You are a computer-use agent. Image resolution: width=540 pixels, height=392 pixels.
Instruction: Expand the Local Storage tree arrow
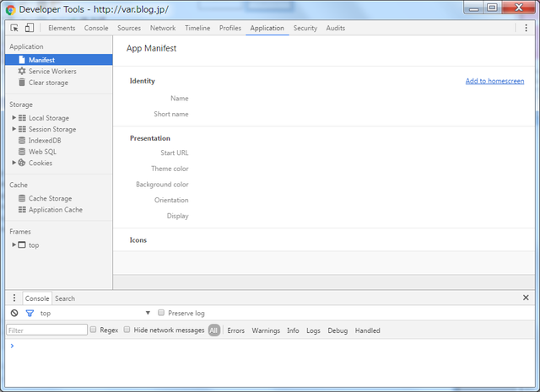(x=13, y=118)
